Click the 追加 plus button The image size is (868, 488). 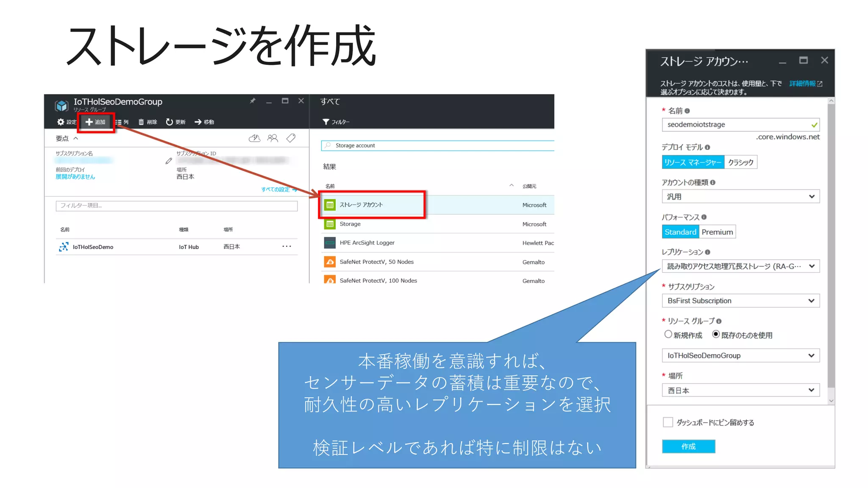tap(95, 122)
